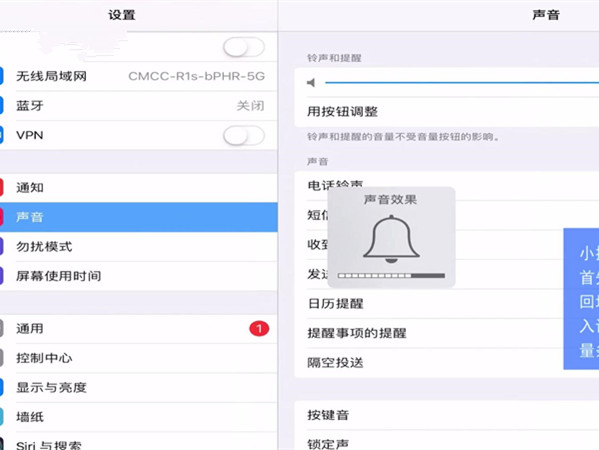Open the 提醒事项的提醒 sound row

(x=429, y=333)
